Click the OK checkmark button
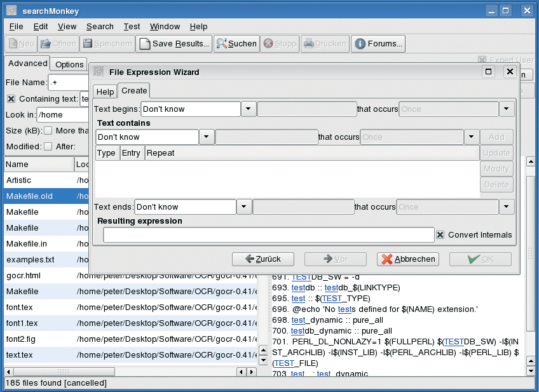 click(x=481, y=259)
